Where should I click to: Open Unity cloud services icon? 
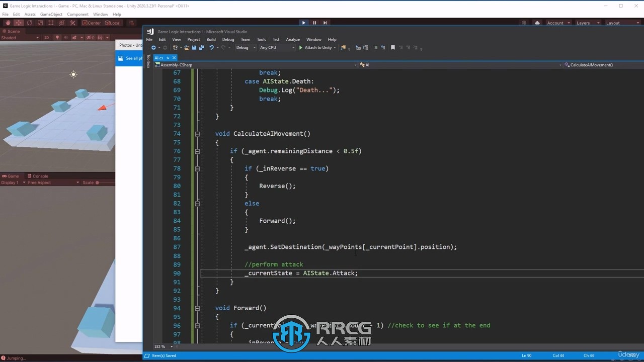537,23
